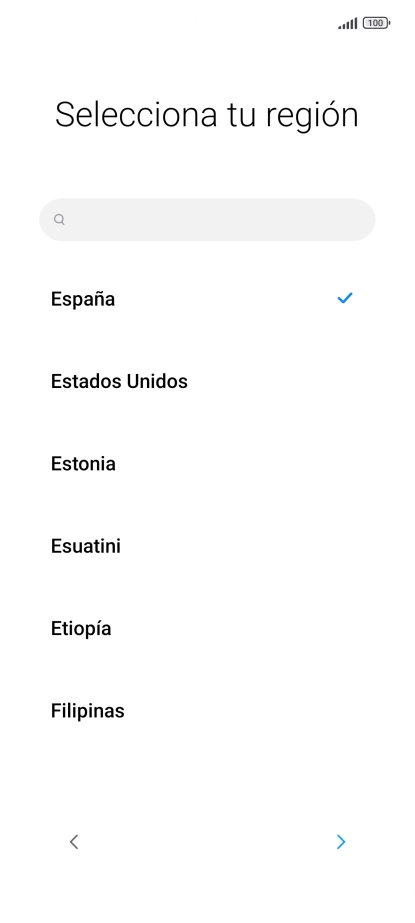This screenshot has width=415, height=923.
Task: Focus the region search field
Action: pyautogui.click(x=207, y=220)
